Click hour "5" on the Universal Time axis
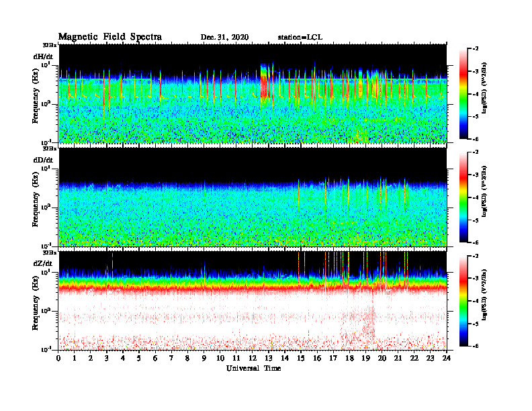The width and height of the screenshot is (532, 411). click(139, 358)
